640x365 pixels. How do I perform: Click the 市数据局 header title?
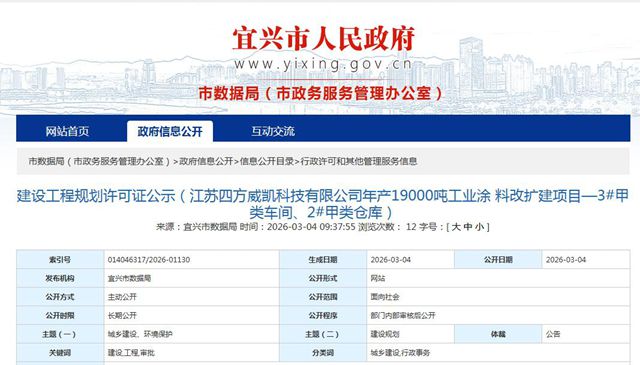pyautogui.click(x=320, y=93)
